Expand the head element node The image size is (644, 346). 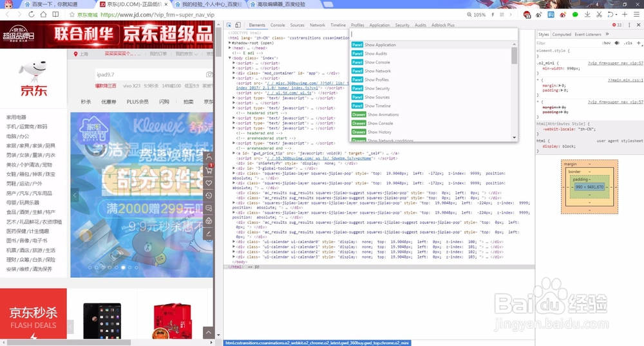tap(230, 48)
